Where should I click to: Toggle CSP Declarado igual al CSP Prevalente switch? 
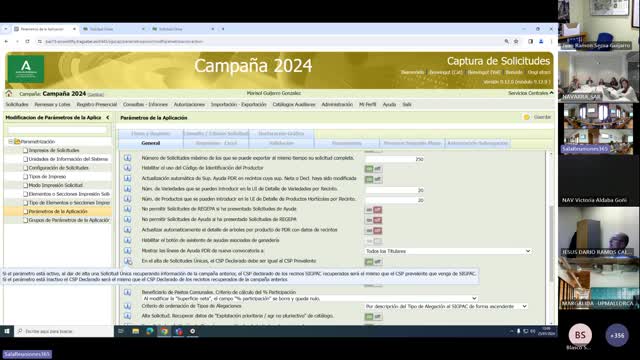[373, 262]
